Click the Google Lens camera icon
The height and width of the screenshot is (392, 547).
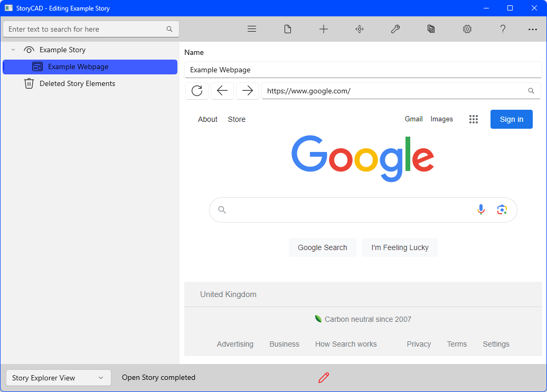click(502, 209)
